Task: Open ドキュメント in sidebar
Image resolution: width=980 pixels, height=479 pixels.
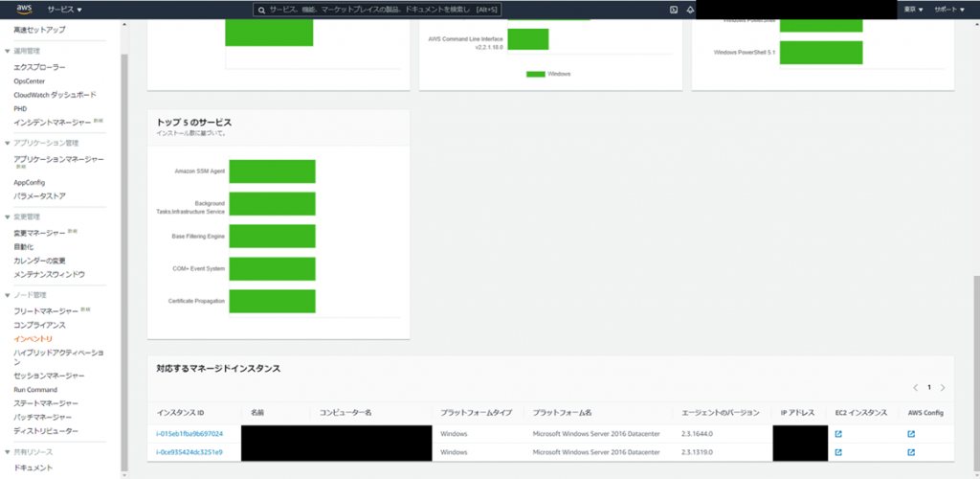Action: click(33, 468)
